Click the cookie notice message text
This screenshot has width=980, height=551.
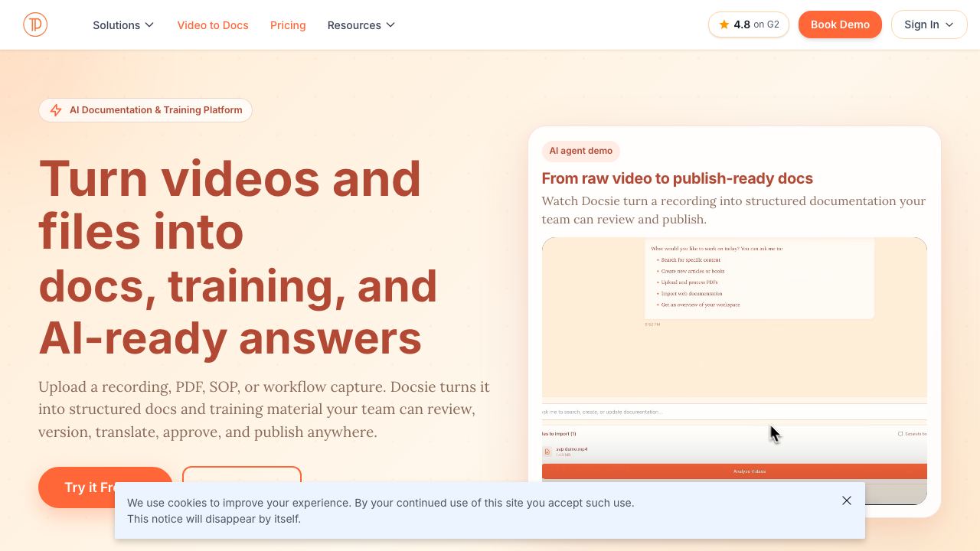[381, 511]
